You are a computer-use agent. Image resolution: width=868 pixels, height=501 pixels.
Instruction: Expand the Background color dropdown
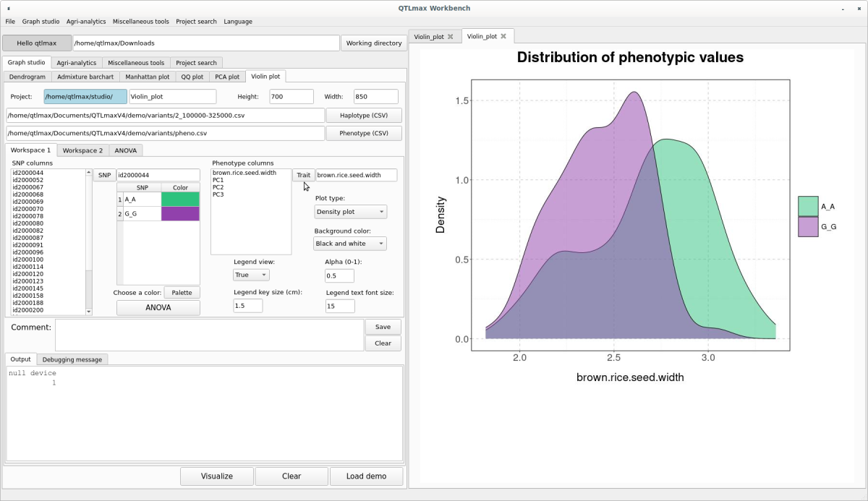pos(350,244)
